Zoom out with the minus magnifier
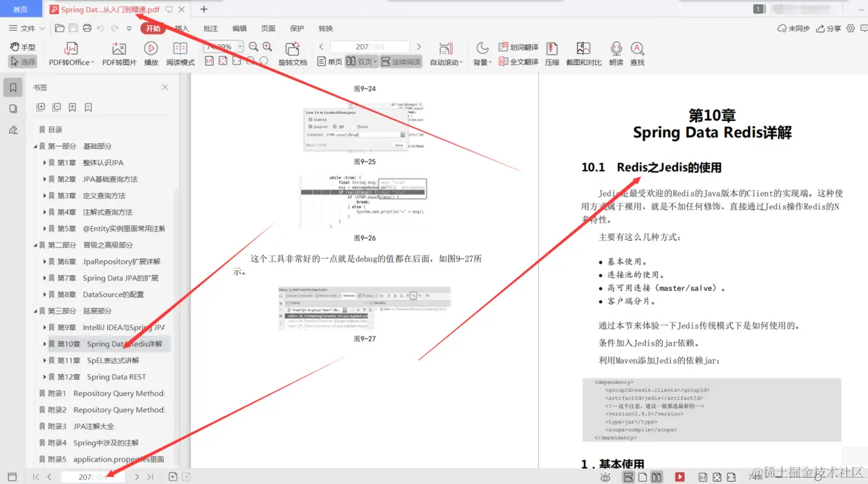The height and width of the screenshot is (484, 868). tap(253, 47)
